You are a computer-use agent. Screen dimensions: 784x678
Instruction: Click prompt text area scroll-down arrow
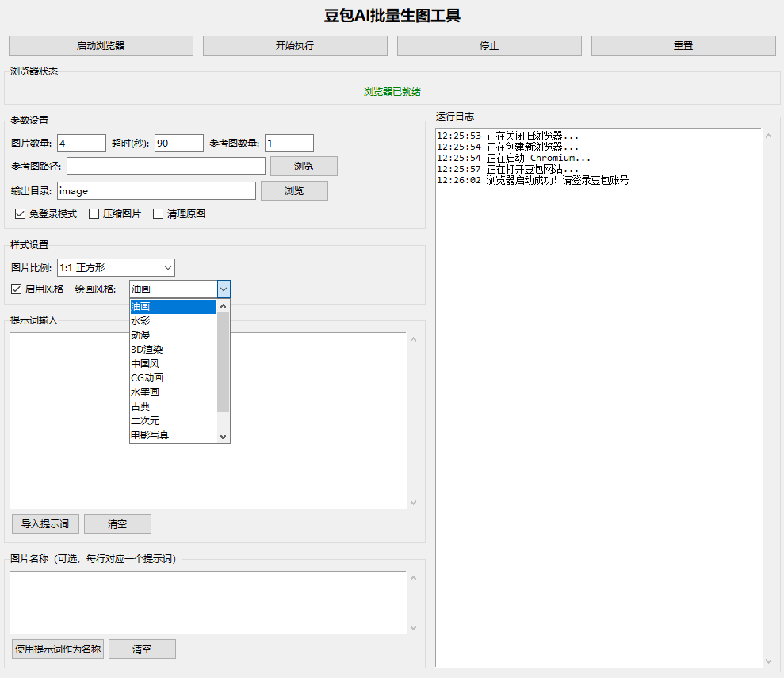[x=414, y=503]
